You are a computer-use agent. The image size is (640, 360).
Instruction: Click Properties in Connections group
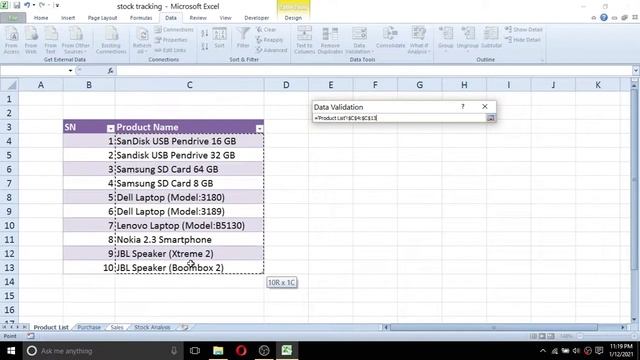[x=171, y=40]
